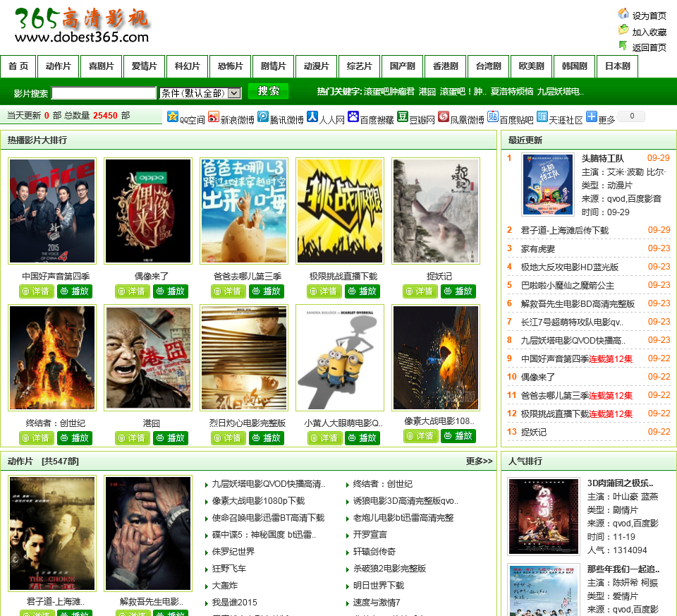Click the 凤凰微博 share icon
The width and height of the screenshot is (677, 616).
[444, 116]
